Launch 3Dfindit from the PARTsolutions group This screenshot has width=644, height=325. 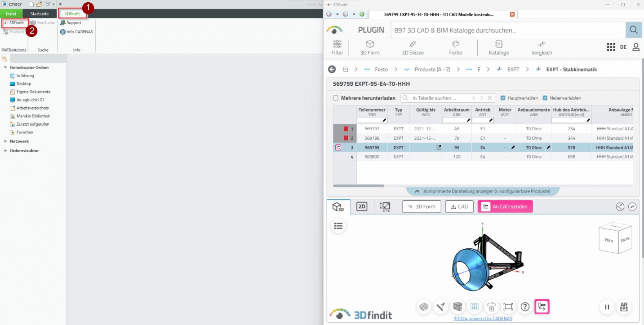14,22
